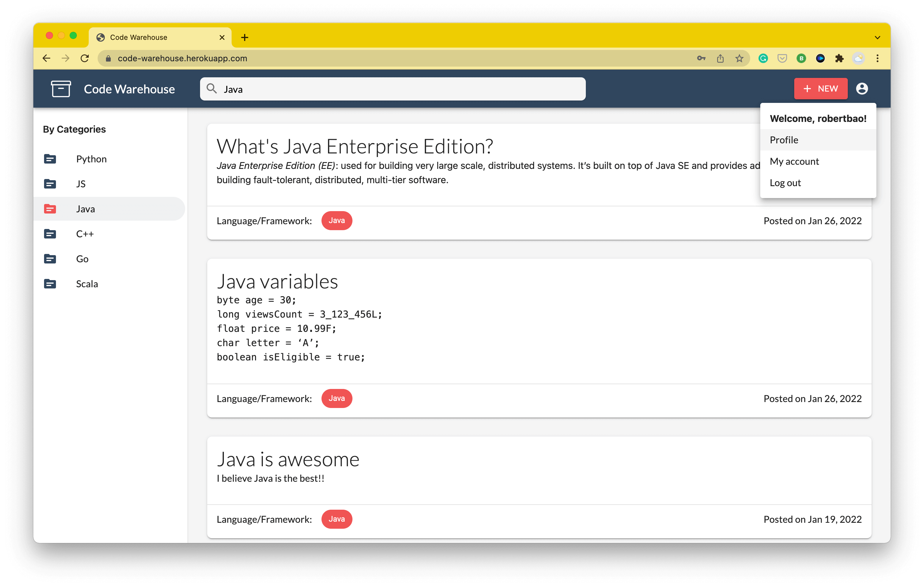924x587 pixels.
Task: Select the Scala folder icon
Action: pyautogui.click(x=50, y=284)
